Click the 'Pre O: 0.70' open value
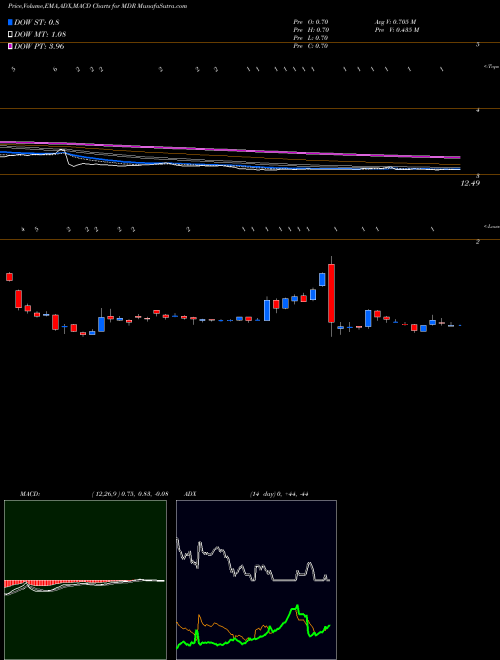The height and width of the screenshot is (660, 500). (x=311, y=22)
